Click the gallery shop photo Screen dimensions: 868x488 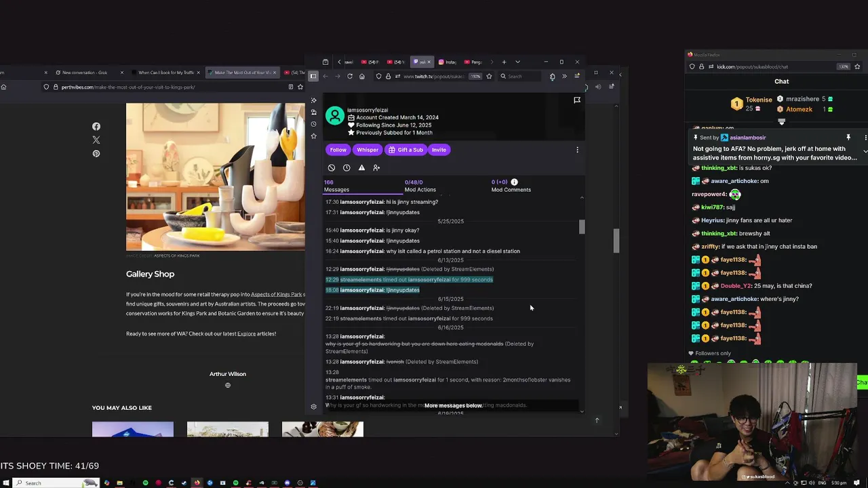pos(216,177)
